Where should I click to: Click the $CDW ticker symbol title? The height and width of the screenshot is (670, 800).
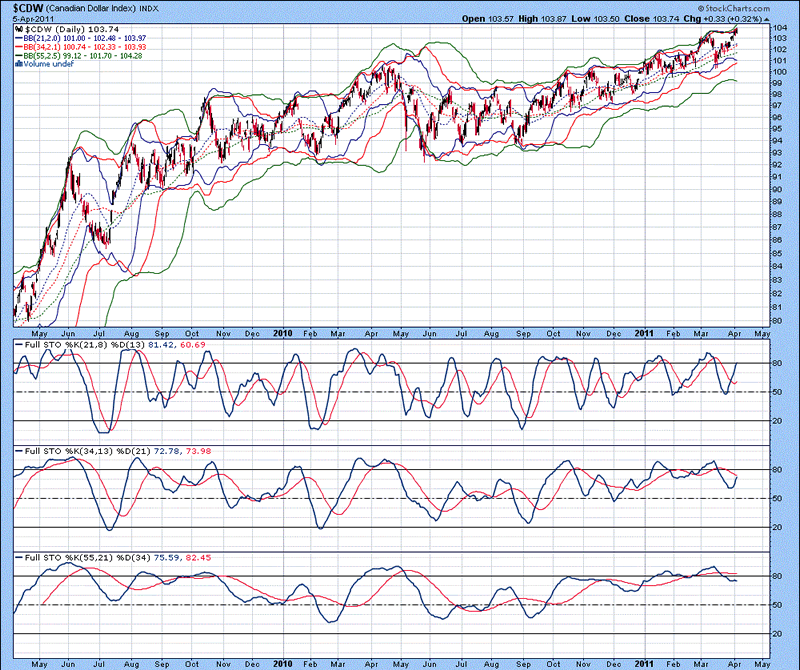[x=26, y=6]
